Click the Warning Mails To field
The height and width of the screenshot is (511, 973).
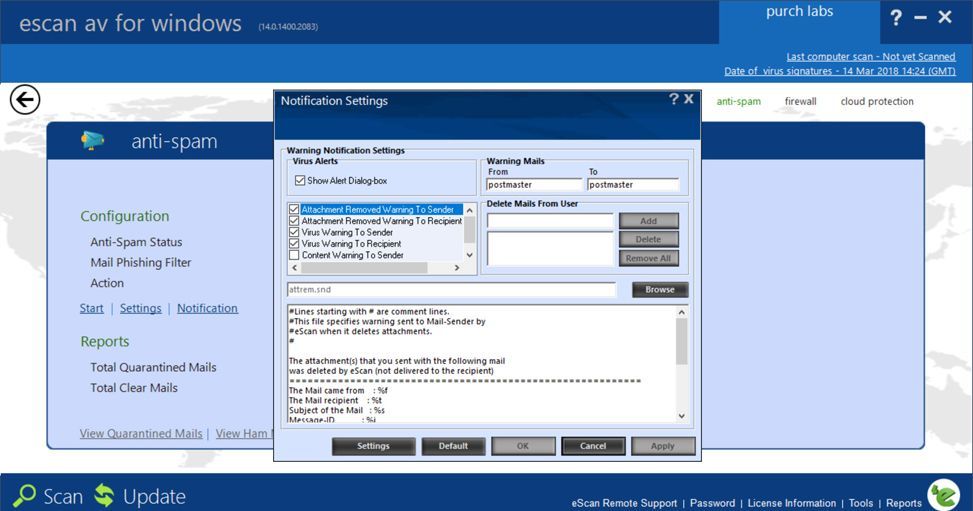633,184
